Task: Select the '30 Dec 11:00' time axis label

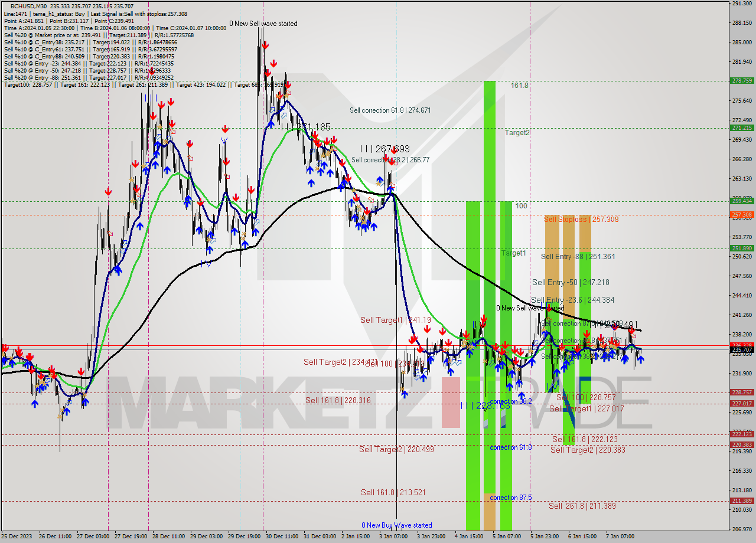Action: [283, 537]
